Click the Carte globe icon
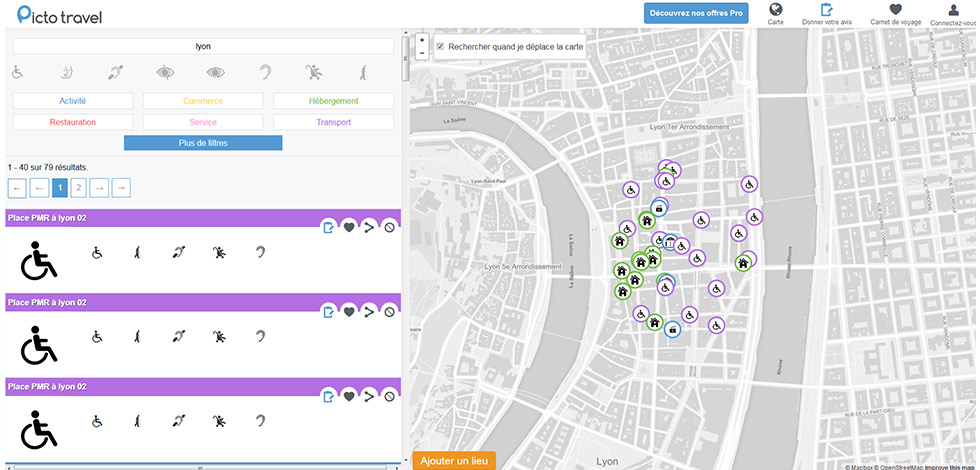The image size is (980, 470). coord(775,11)
